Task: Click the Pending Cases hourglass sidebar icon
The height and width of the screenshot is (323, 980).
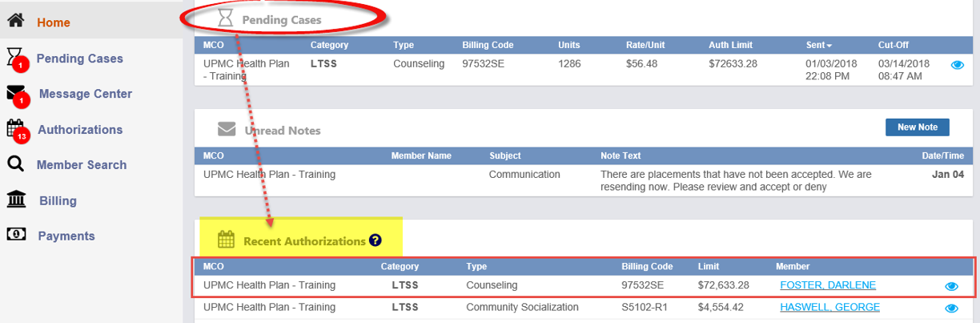Action: [x=15, y=57]
